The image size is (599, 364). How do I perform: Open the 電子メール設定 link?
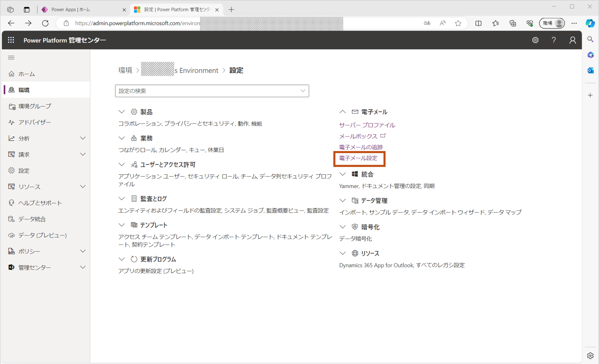click(x=358, y=158)
